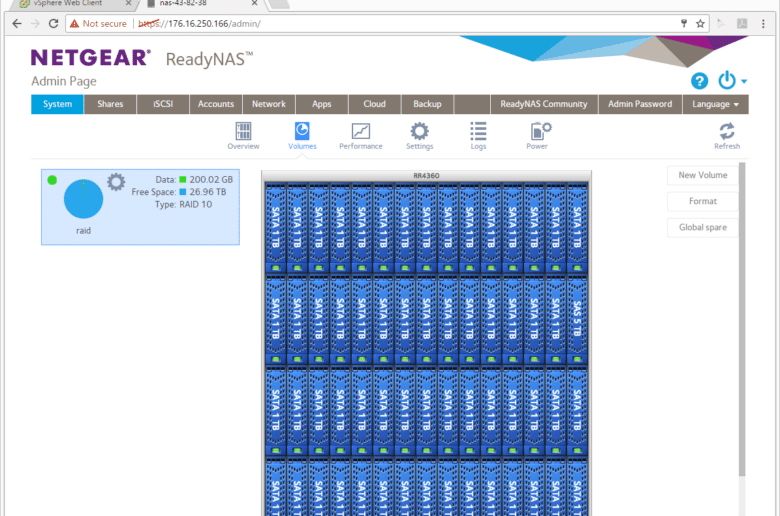Switch to the Network tab
This screenshot has height=516, width=780.
pyautogui.click(x=269, y=104)
